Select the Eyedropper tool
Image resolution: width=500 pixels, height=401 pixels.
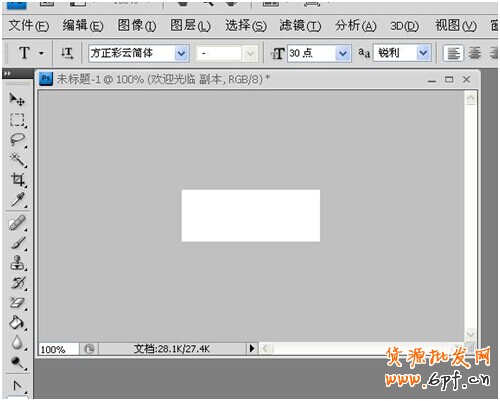click(17, 199)
